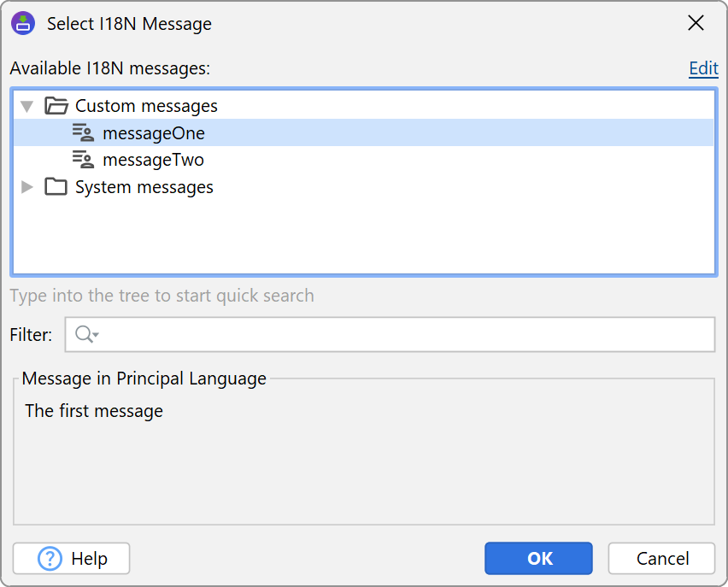Click the application icon in title bar

23,24
